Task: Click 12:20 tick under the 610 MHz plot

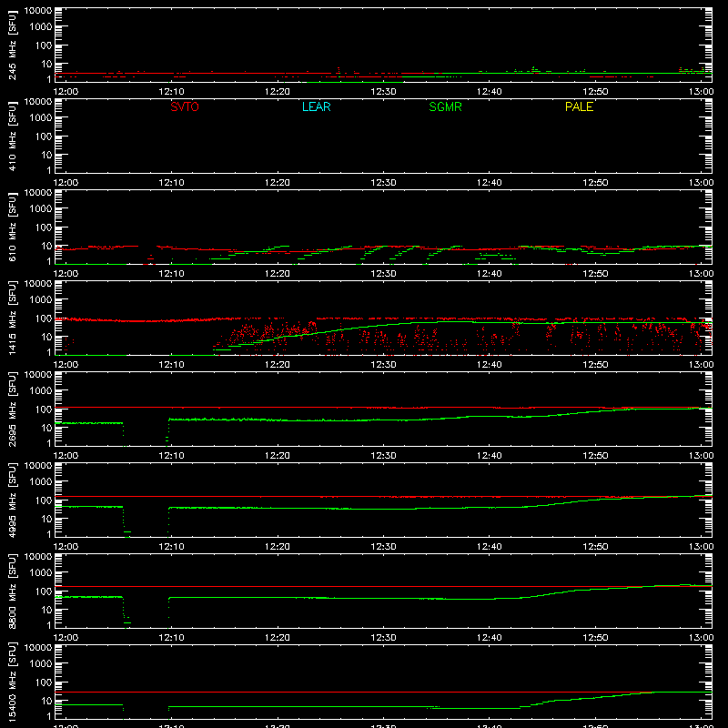Action: [278, 274]
